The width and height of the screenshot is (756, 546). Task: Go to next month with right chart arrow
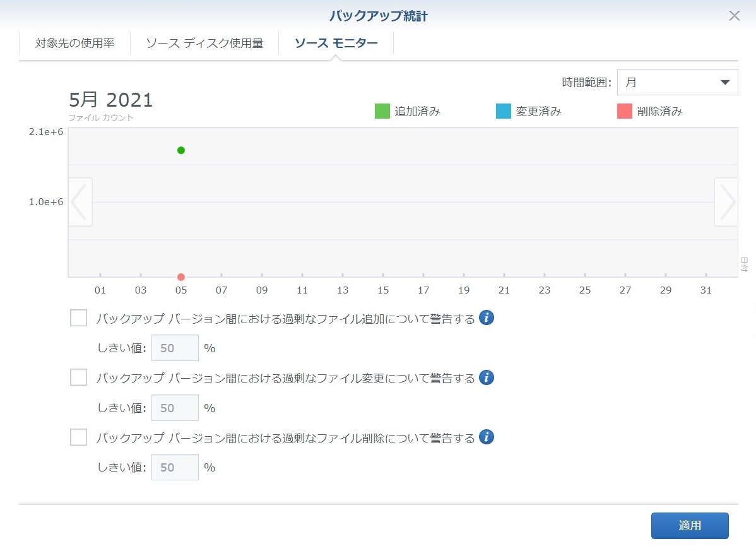tap(726, 202)
